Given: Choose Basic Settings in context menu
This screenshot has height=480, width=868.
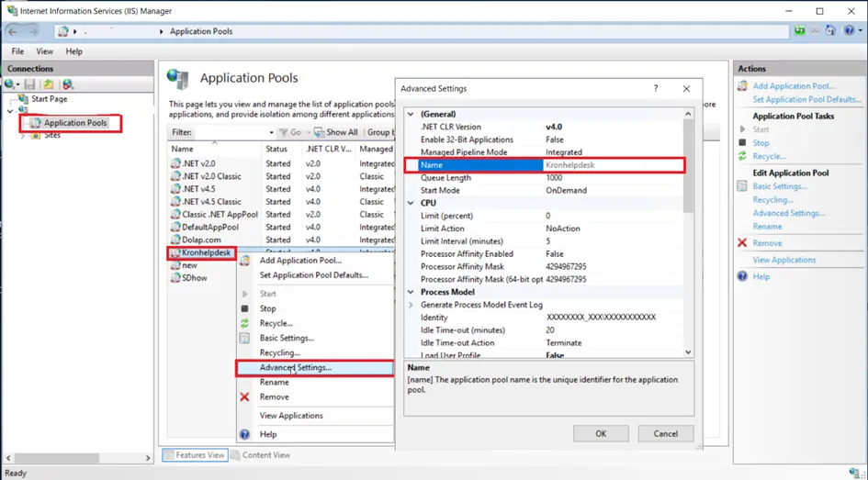Looking at the screenshot, I should click(x=287, y=338).
